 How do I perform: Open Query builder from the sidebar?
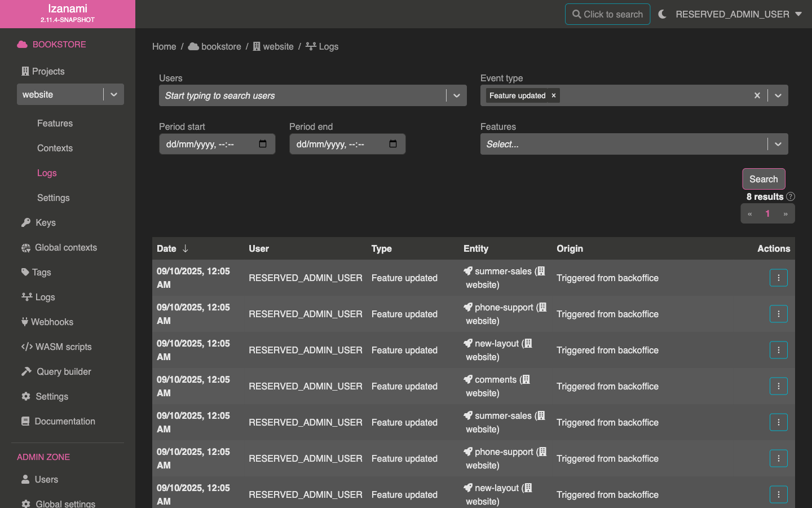coord(64,371)
